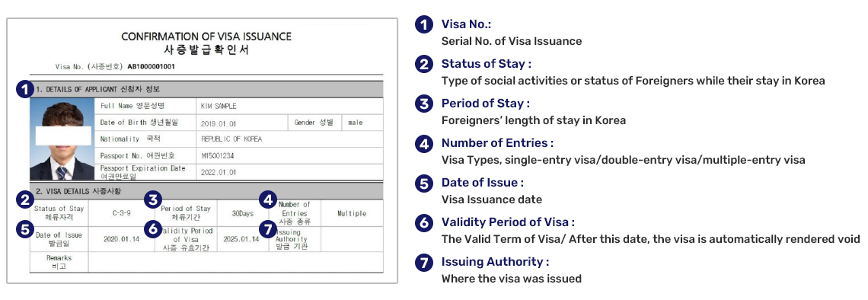Select the Multiple entries value cell
868x300 pixels.
pos(352,213)
